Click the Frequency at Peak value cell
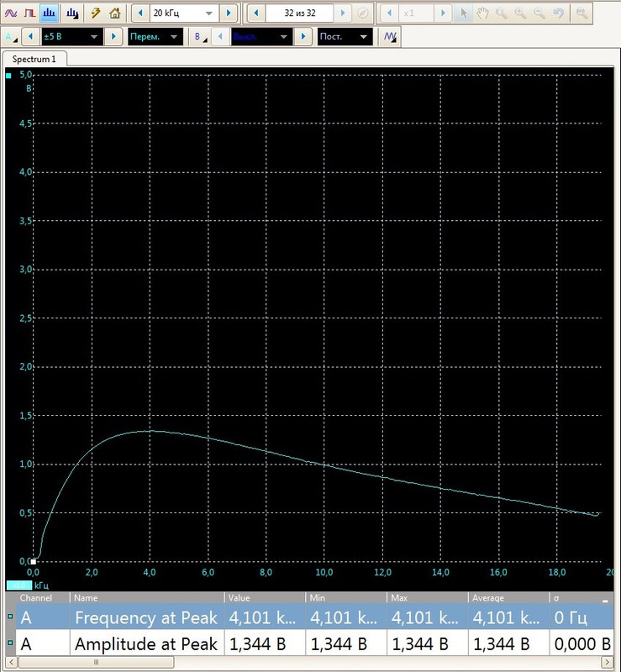This screenshot has height=672, width=621. coord(265,617)
